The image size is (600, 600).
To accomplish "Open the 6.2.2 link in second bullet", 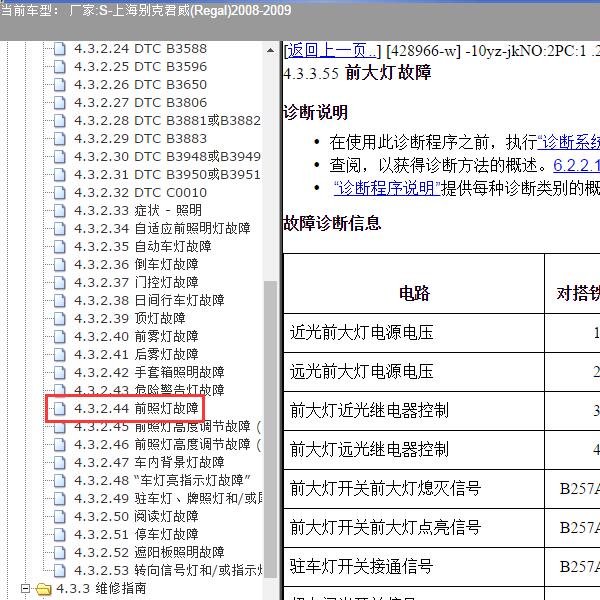I will [x=576, y=165].
